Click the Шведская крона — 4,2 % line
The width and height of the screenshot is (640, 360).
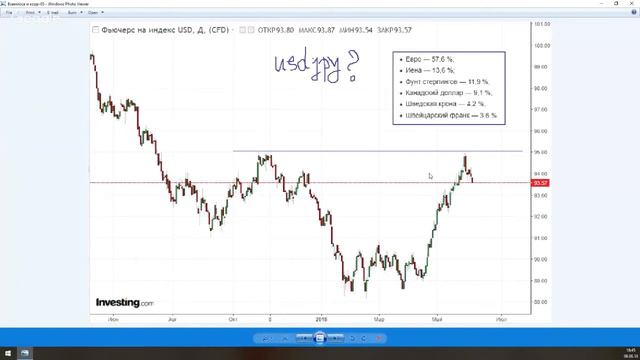445,104
